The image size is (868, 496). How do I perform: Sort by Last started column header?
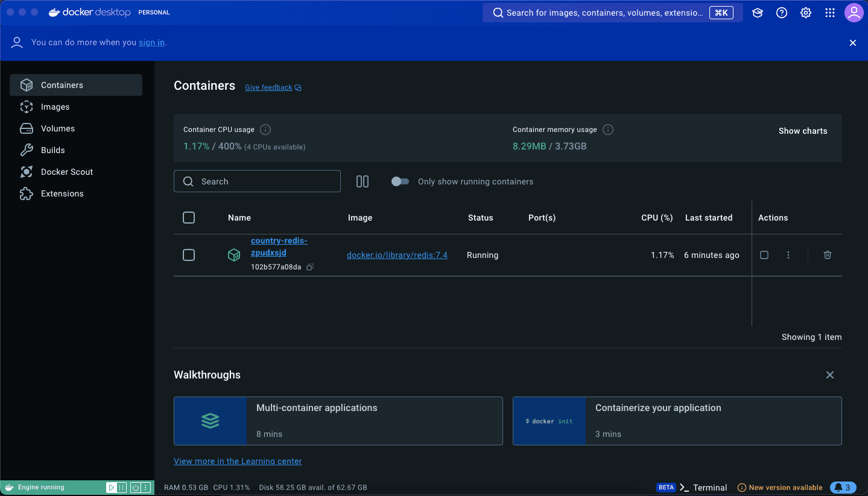pos(709,218)
